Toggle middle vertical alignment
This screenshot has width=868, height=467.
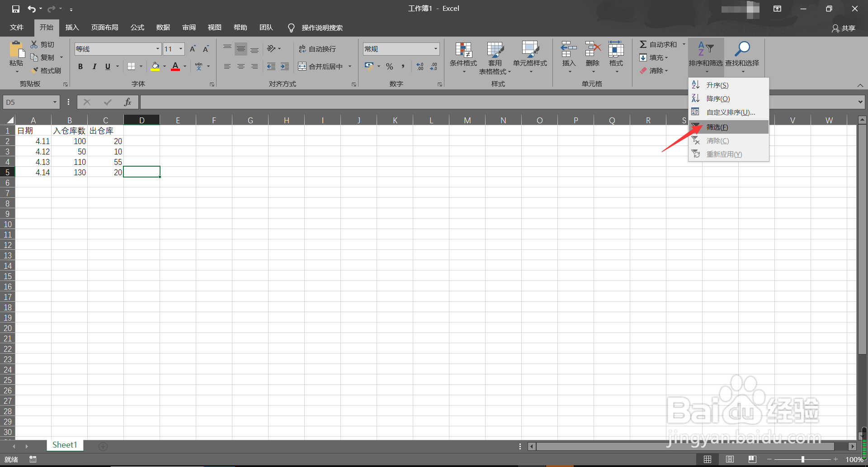click(241, 49)
